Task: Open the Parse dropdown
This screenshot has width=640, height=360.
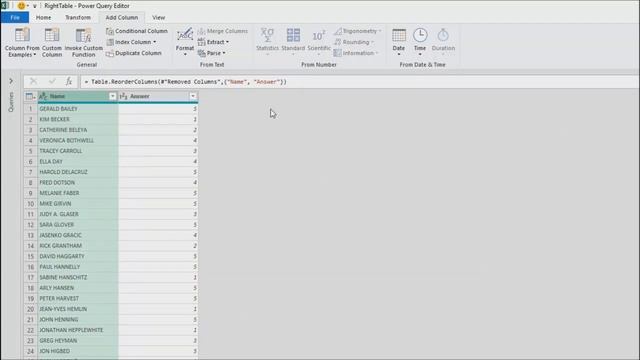Action: (x=211, y=53)
